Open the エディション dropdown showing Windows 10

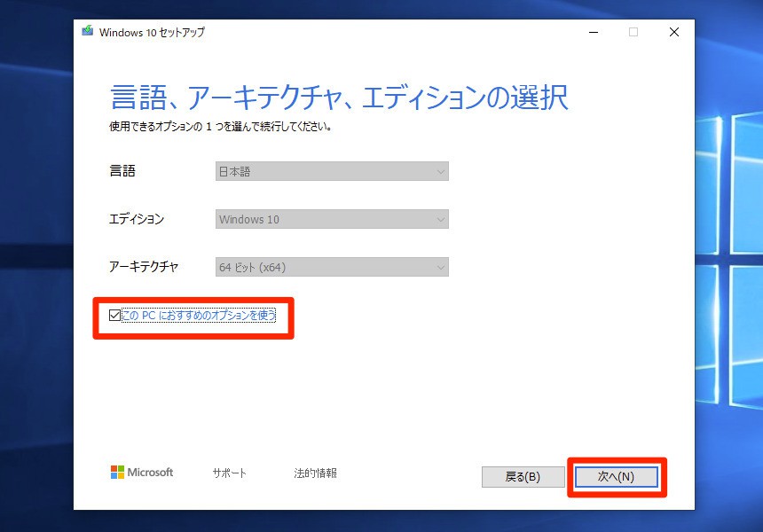pyautogui.click(x=332, y=219)
